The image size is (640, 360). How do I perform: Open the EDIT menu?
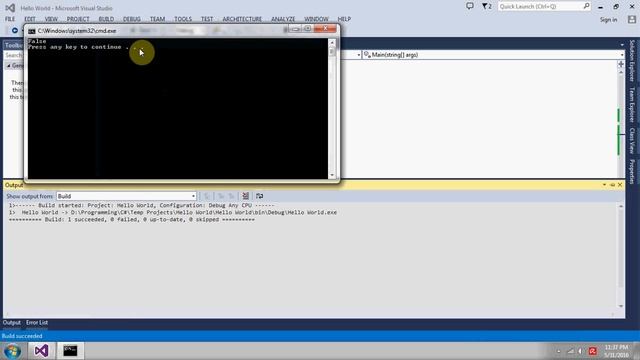30,19
